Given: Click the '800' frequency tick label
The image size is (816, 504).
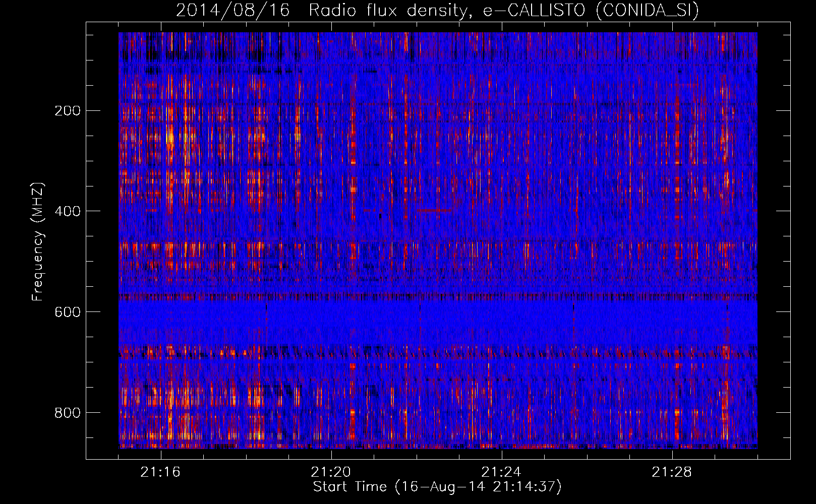Looking at the screenshot, I should (67, 413).
